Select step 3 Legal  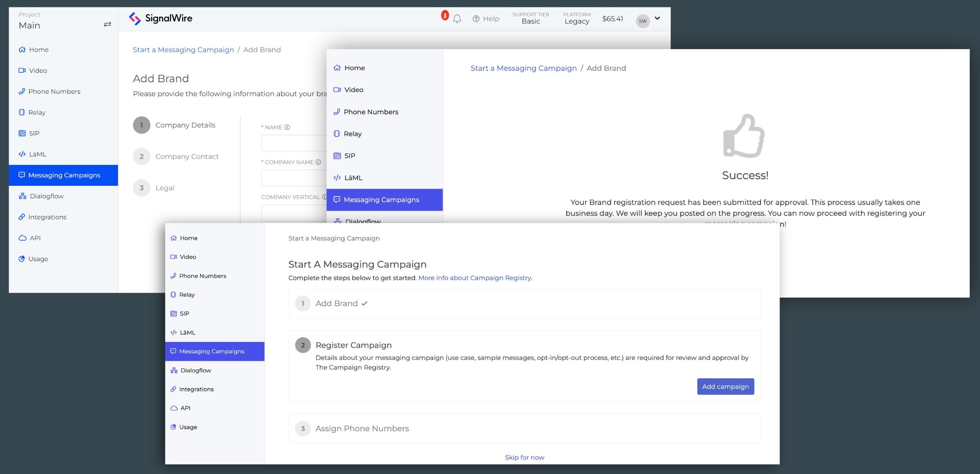pos(154,188)
